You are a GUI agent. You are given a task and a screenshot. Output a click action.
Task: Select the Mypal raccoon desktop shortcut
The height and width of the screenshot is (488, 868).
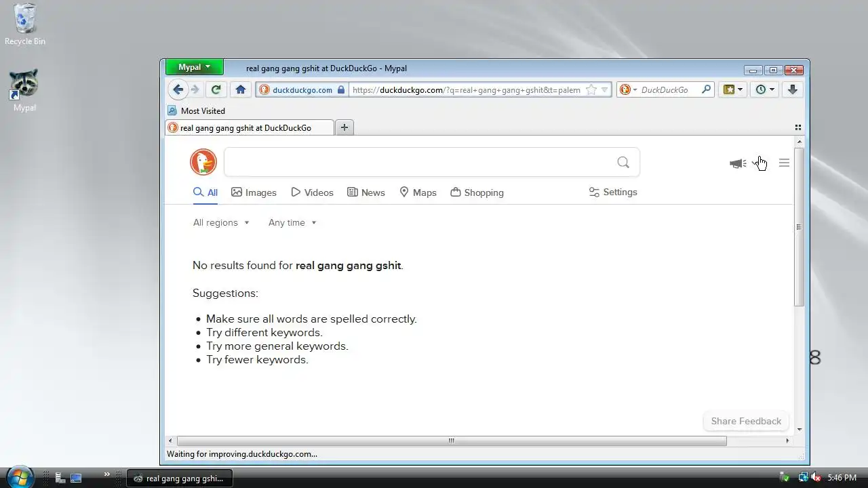[x=25, y=90]
